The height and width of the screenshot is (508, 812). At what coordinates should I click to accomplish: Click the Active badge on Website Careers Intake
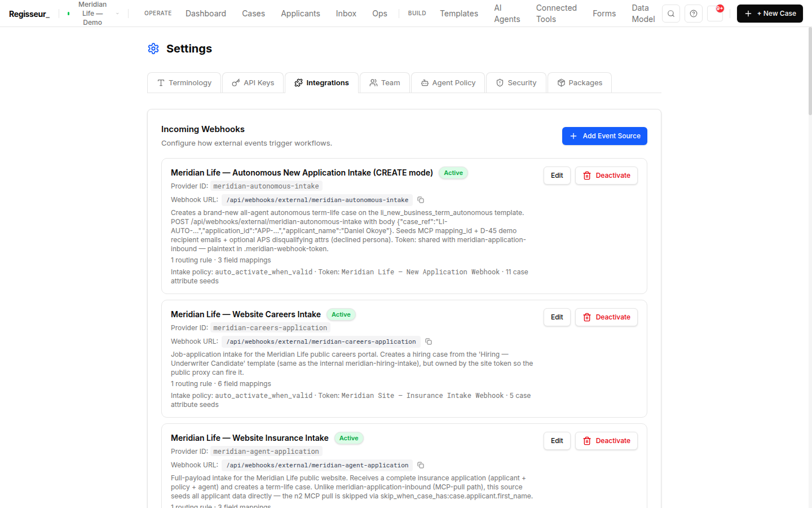click(x=341, y=314)
